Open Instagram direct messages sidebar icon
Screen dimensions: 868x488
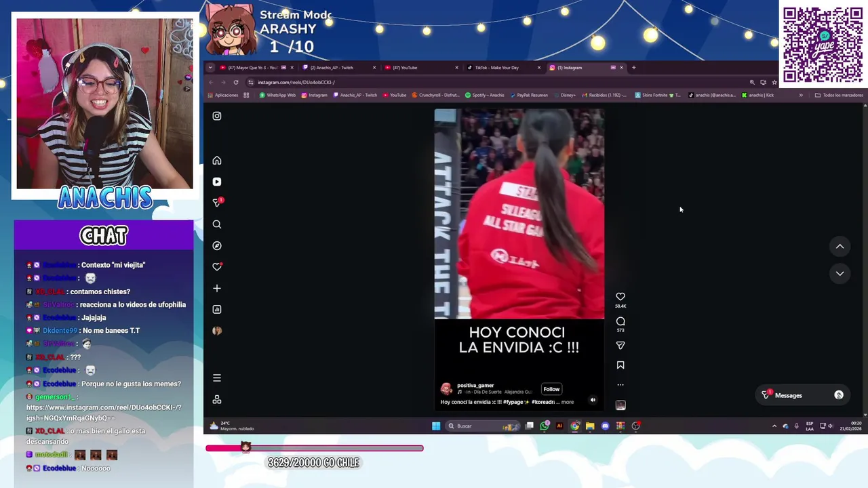pyautogui.click(x=217, y=203)
